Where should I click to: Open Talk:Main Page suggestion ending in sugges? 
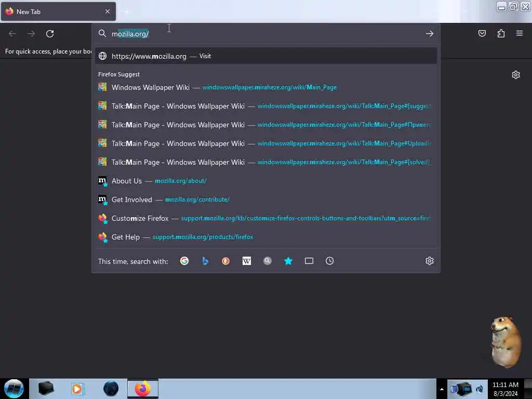tap(265, 106)
